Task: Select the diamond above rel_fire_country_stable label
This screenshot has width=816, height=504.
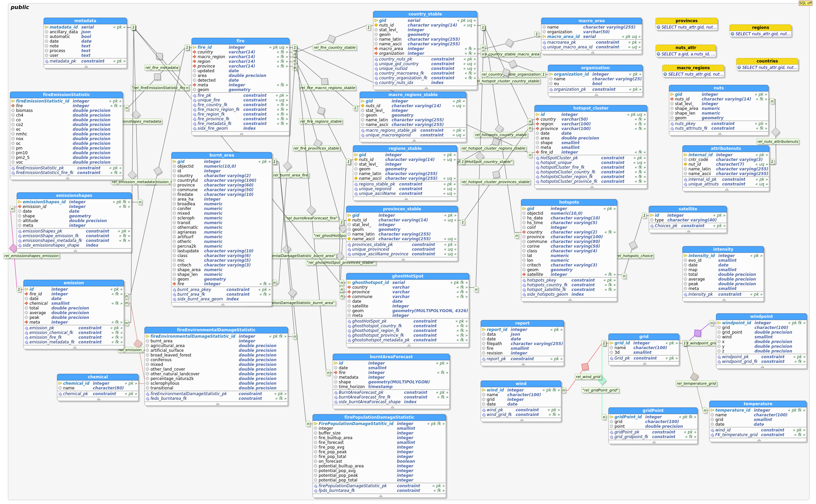Action: [332, 39]
